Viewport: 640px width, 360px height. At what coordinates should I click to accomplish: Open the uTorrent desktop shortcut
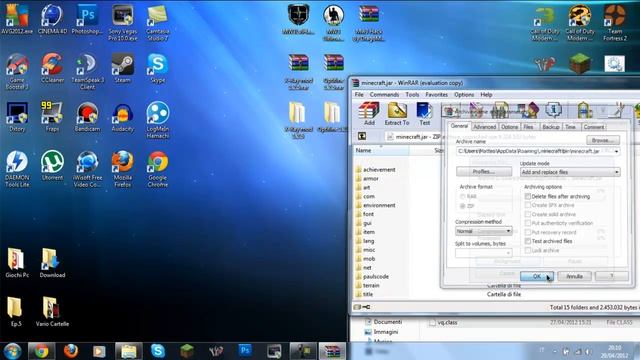[x=52, y=166]
